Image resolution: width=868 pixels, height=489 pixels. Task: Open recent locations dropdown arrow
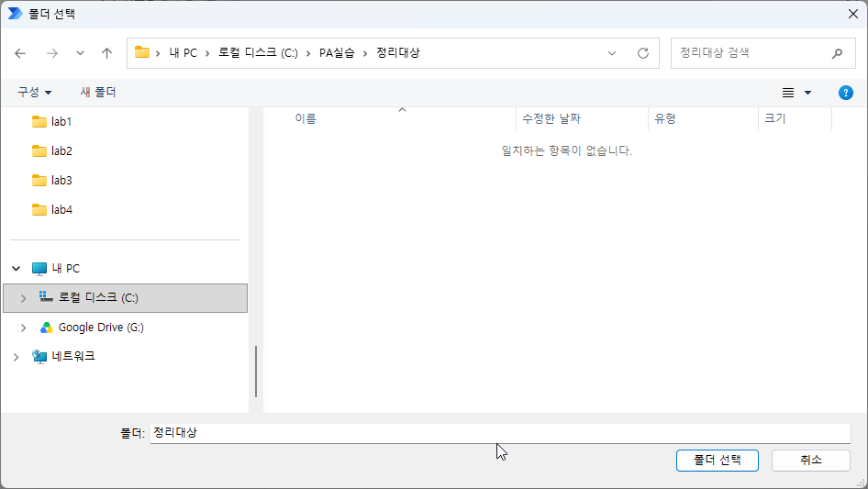(80, 53)
